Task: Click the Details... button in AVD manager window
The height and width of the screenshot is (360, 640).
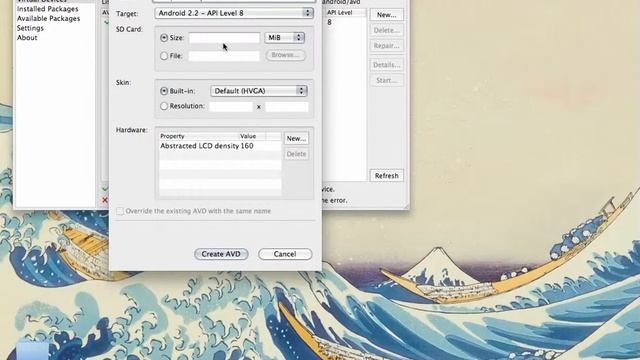Action: point(387,64)
